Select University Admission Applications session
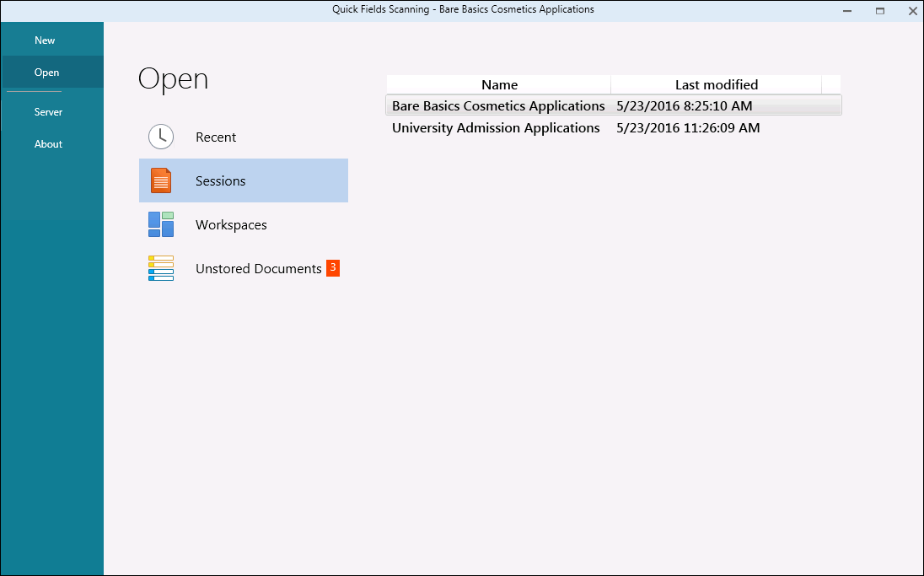This screenshot has width=924, height=576. click(496, 128)
